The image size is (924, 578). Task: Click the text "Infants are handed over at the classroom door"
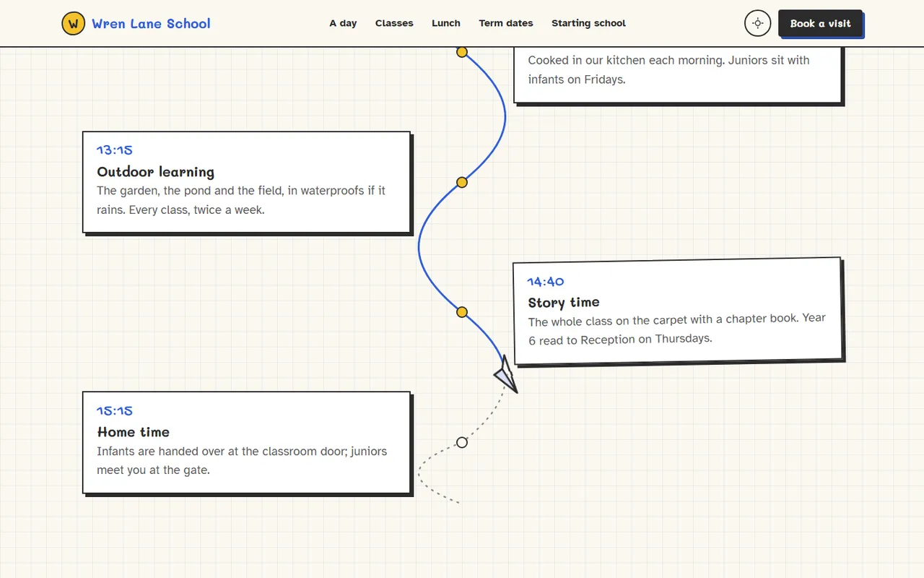click(222, 451)
